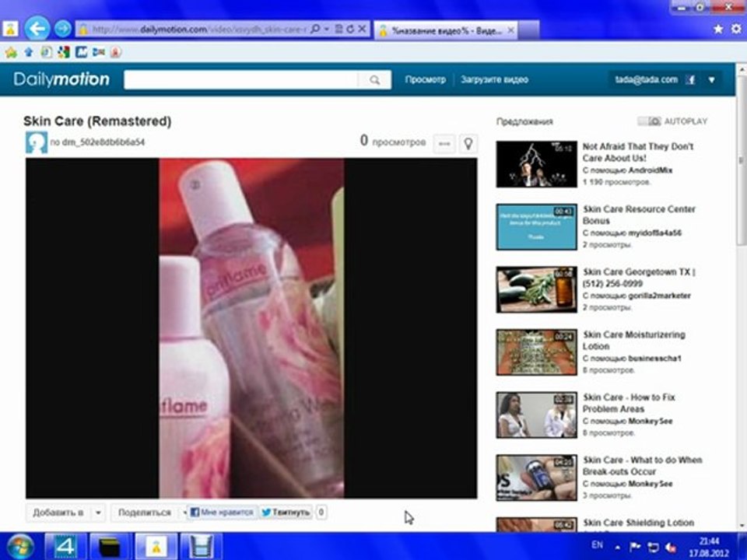Click the browser Forward arrow button
The width and height of the screenshot is (747, 560).
62,30
